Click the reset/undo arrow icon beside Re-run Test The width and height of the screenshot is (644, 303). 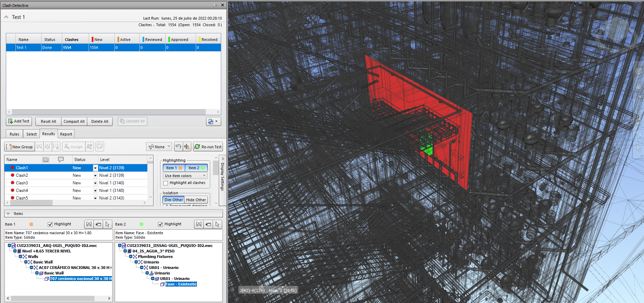[178, 147]
